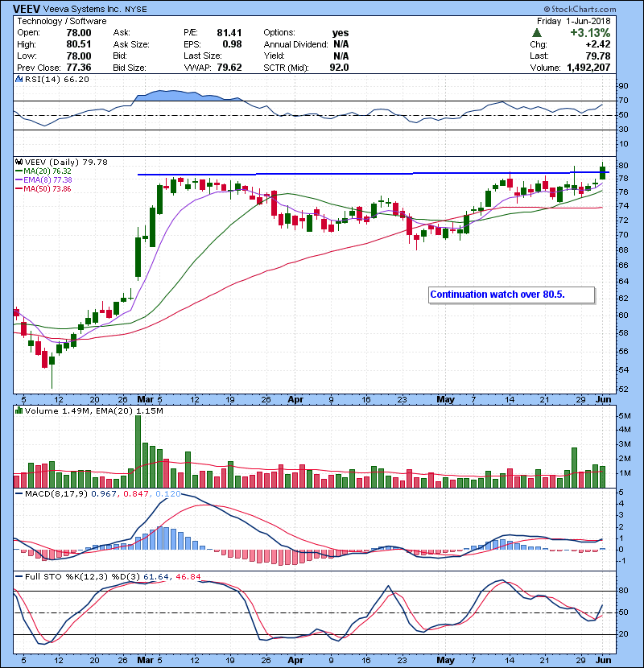Click the Friday 1-Jun-2018 date label

pos(573,21)
